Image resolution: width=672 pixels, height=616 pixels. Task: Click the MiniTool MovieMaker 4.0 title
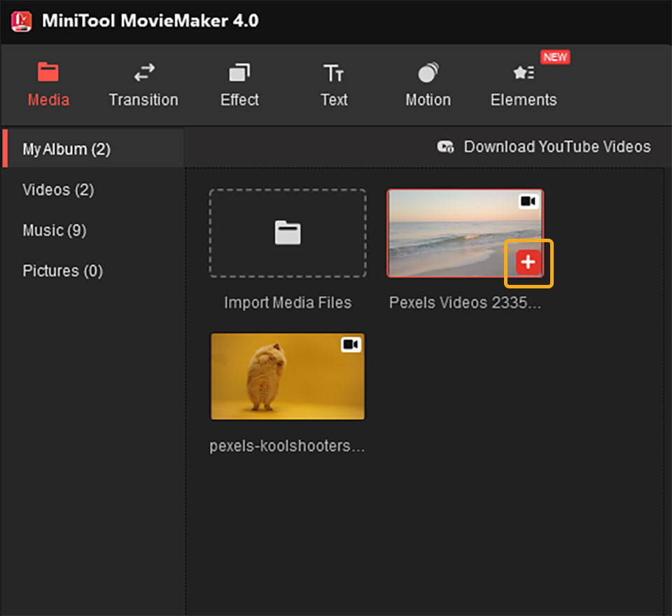coord(150,20)
